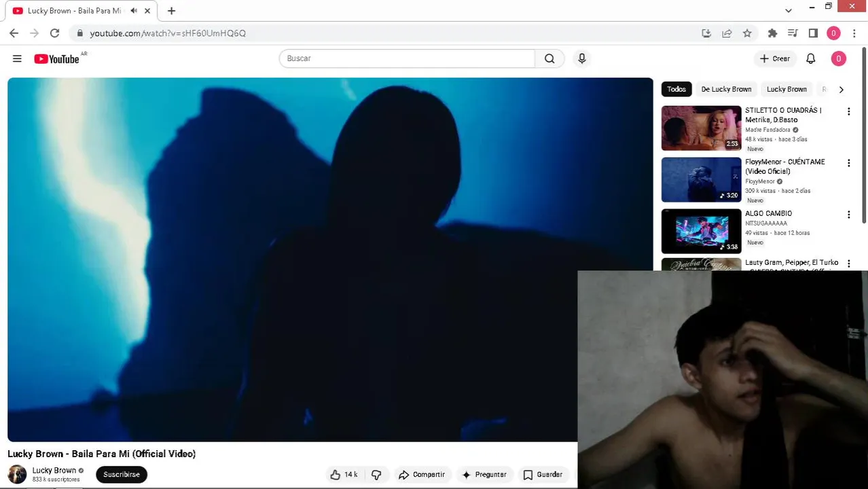Go to the YouTube home logo
The image size is (868, 489).
[x=57, y=59]
